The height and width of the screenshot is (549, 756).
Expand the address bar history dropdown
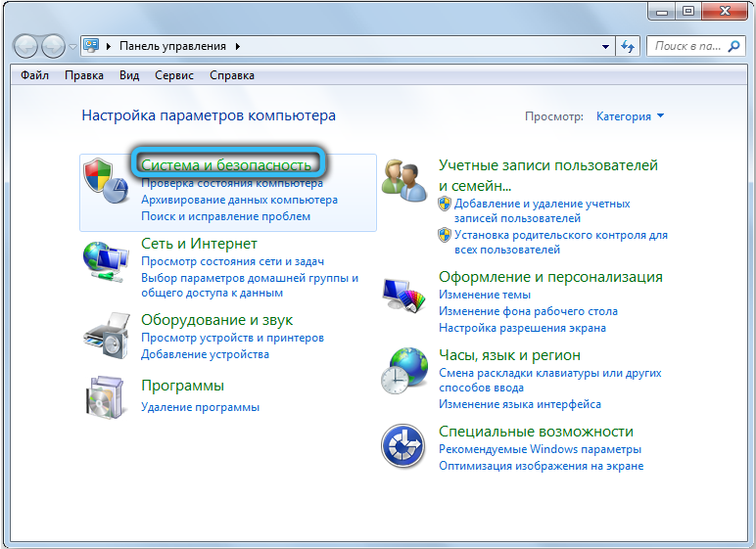[x=605, y=47]
